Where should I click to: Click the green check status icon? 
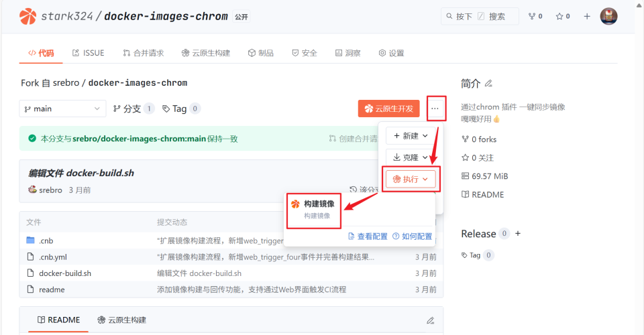click(x=32, y=139)
